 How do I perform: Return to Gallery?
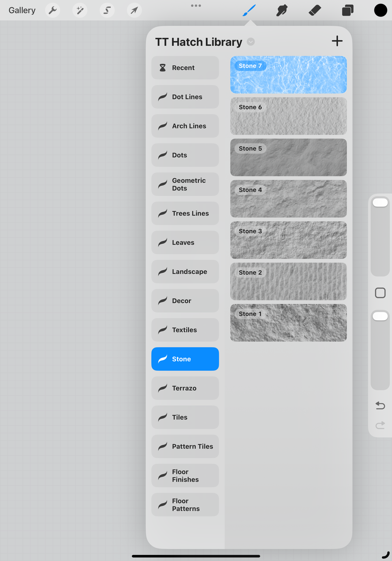tap(22, 10)
